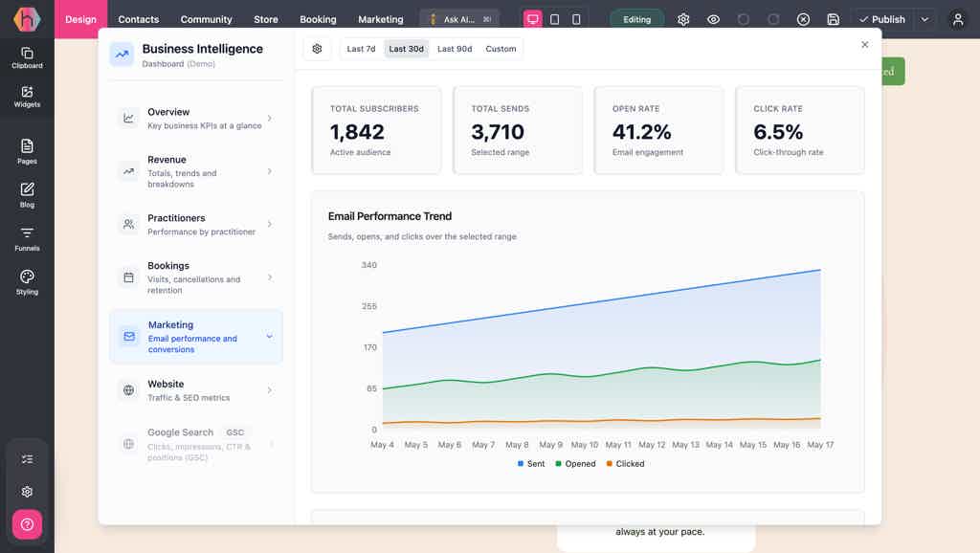Viewport: 980px width, 553px height.
Task: Open the Marketing menu in top bar
Action: [381, 19]
